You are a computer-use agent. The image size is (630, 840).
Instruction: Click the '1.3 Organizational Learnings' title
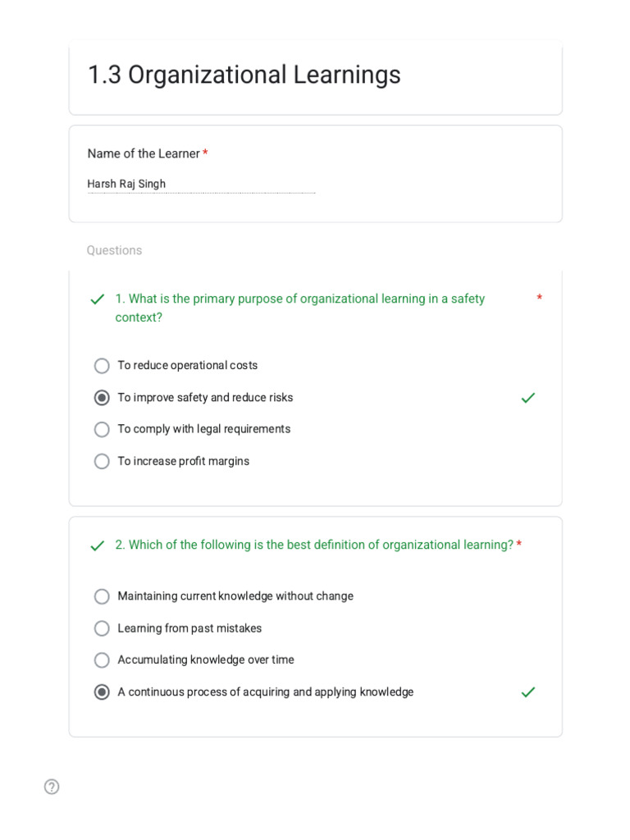244,75
